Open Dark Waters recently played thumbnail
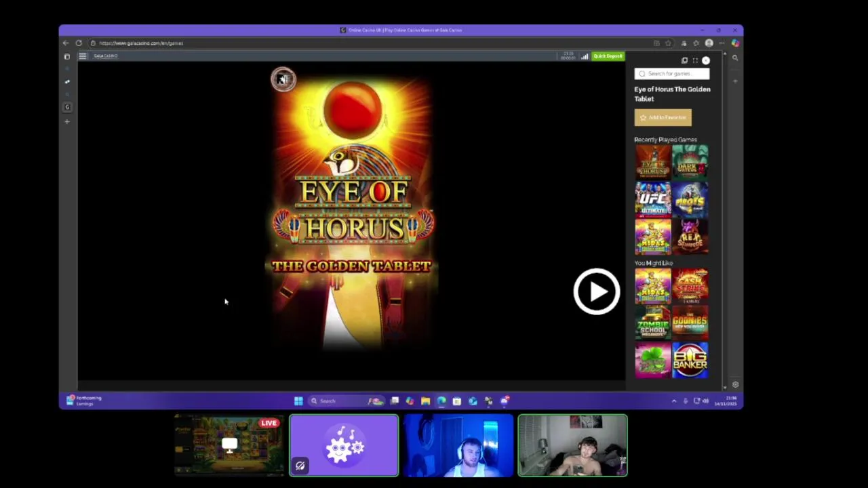Screen dimensions: 868x488 (x=690, y=162)
